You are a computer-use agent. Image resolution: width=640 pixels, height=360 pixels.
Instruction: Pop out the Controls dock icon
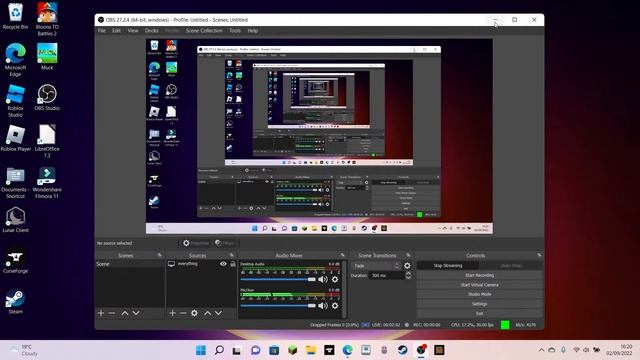[x=539, y=255]
